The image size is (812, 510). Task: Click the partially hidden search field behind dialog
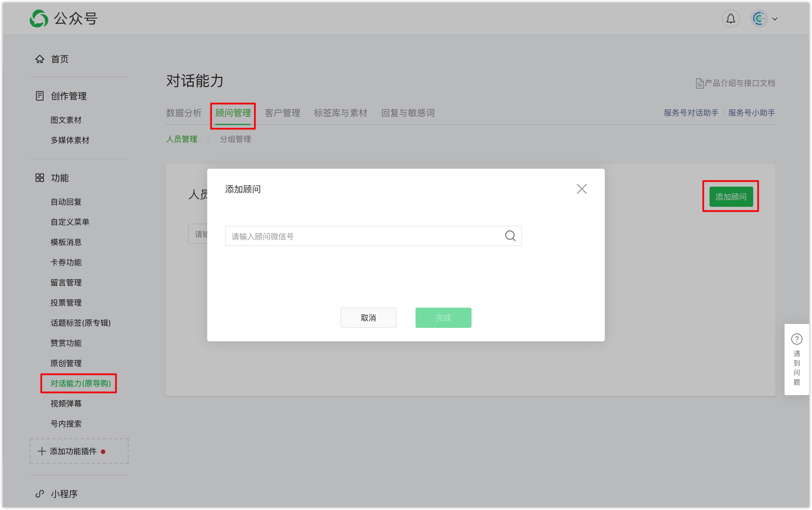pyautogui.click(x=198, y=234)
